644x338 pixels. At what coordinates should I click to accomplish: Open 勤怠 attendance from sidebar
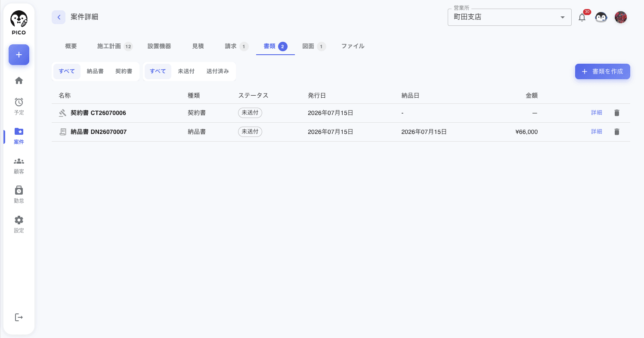(x=19, y=195)
